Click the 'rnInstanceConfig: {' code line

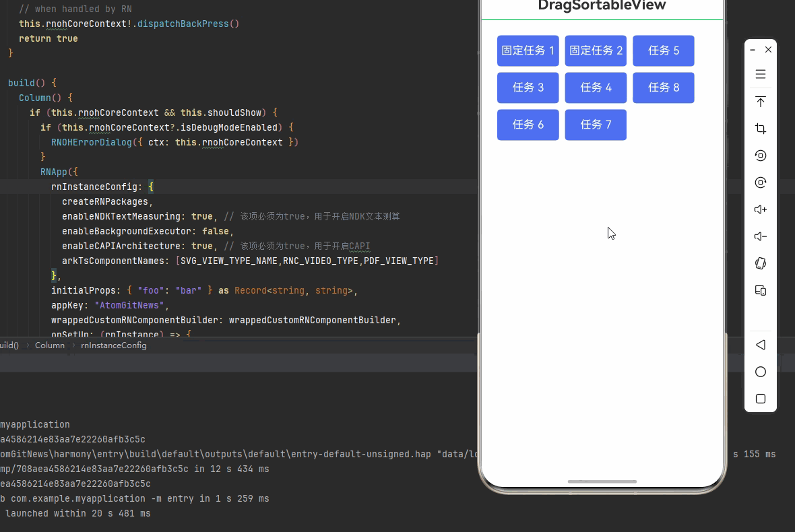coord(102,187)
